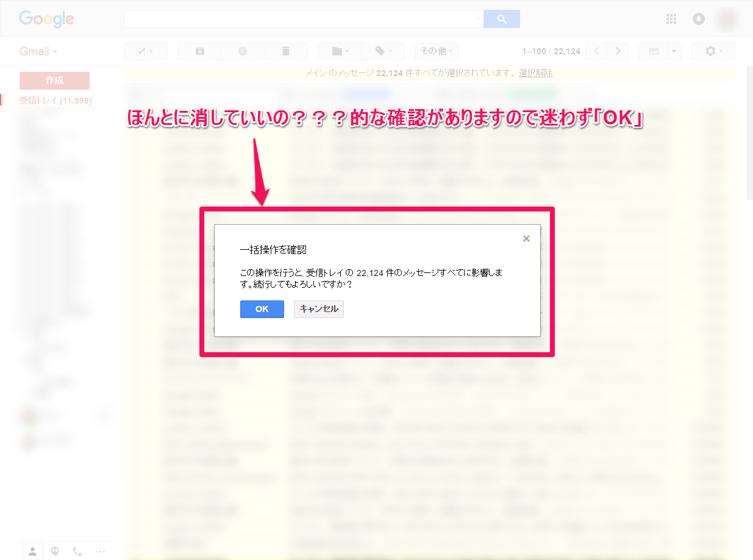
Task: Switch to the phone calls tab
Action: point(77,551)
